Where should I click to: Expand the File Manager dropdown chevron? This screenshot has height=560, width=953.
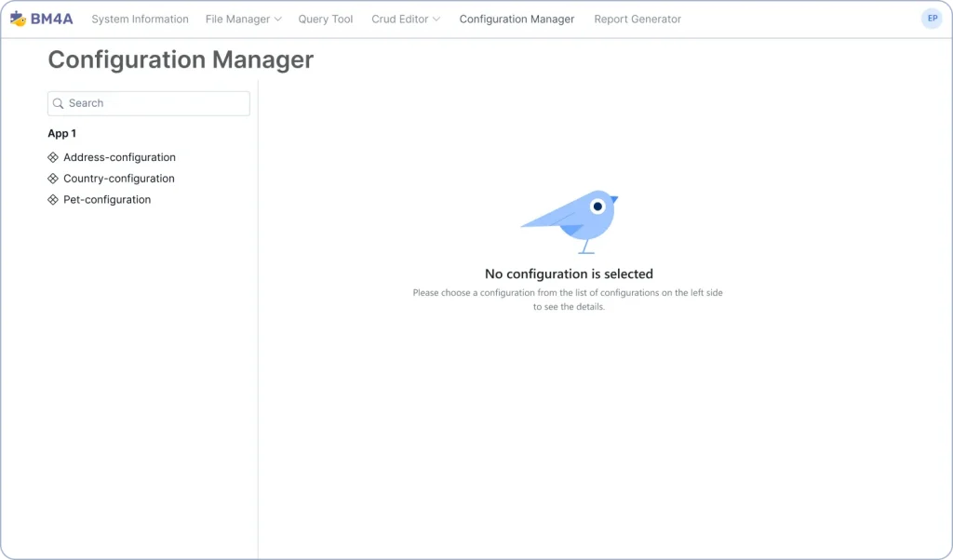click(277, 20)
